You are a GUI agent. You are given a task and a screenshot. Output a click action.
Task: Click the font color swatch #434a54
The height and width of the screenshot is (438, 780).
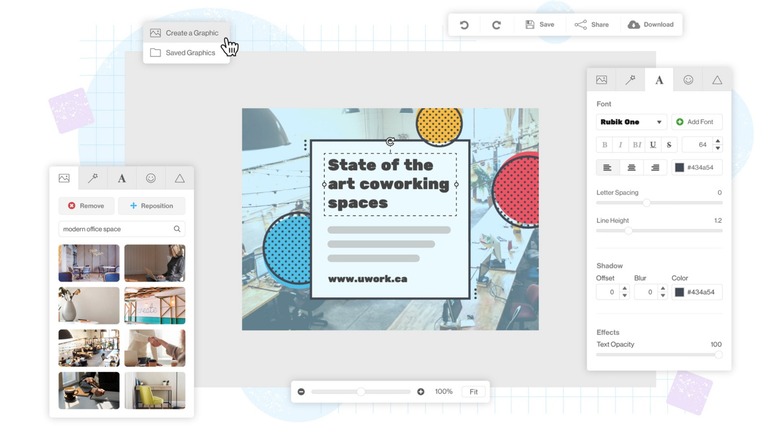[680, 167]
